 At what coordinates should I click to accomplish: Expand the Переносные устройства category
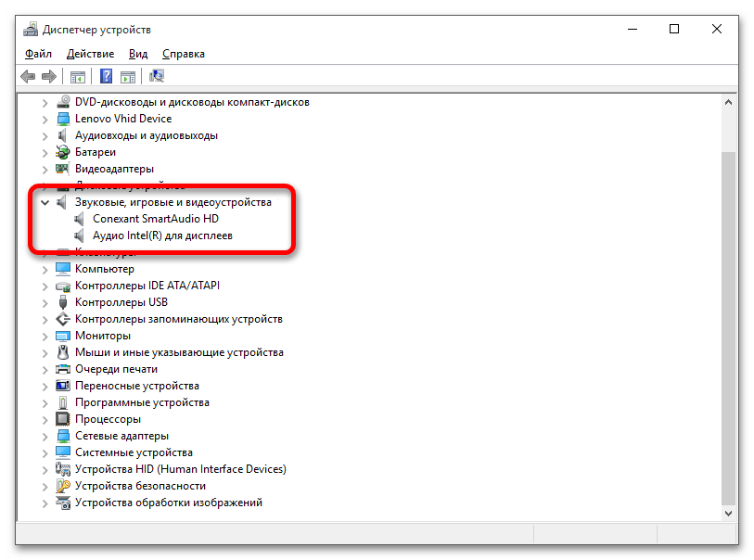[x=45, y=387]
